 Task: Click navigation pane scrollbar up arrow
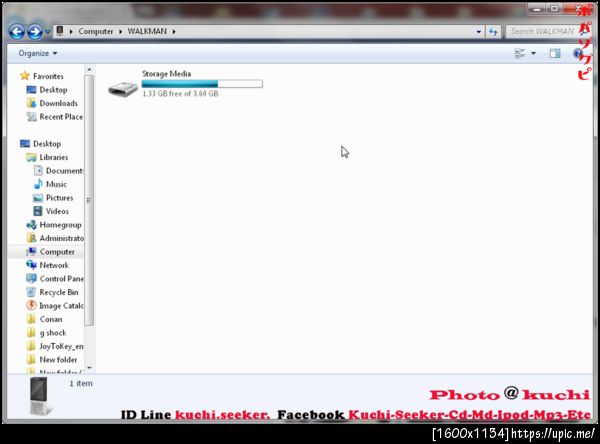pos(89,70)
